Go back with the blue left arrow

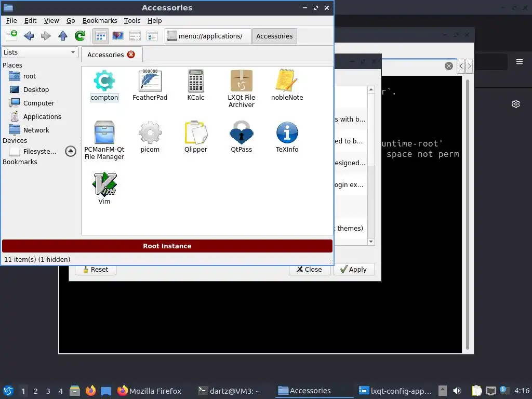(29, 36)
